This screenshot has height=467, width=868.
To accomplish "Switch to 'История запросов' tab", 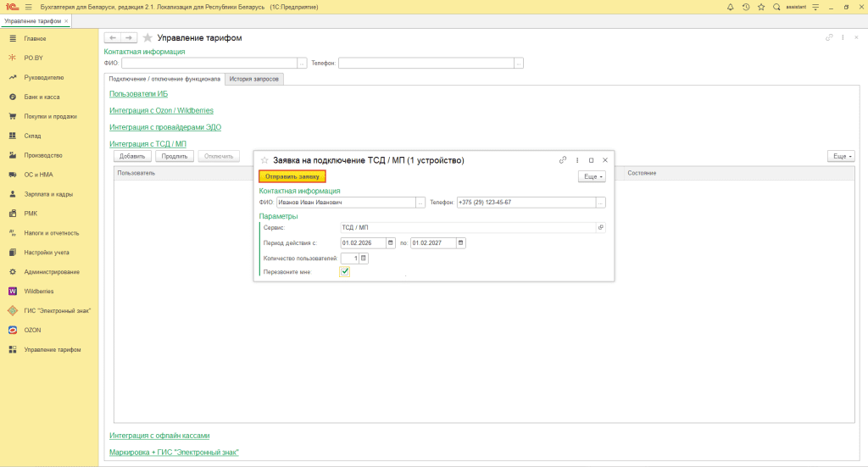I will (255, 79).
